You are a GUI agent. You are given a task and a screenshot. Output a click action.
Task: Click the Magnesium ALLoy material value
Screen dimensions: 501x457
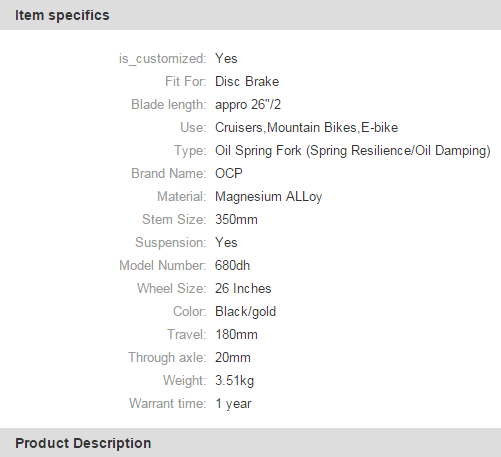pos(269,197)
